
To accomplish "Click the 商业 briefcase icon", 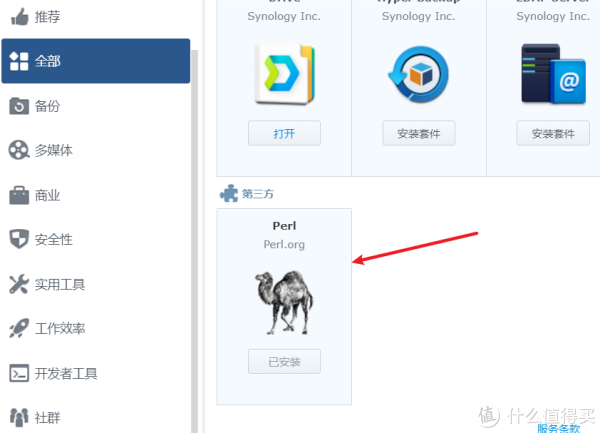I will click(x=19, y=195).
